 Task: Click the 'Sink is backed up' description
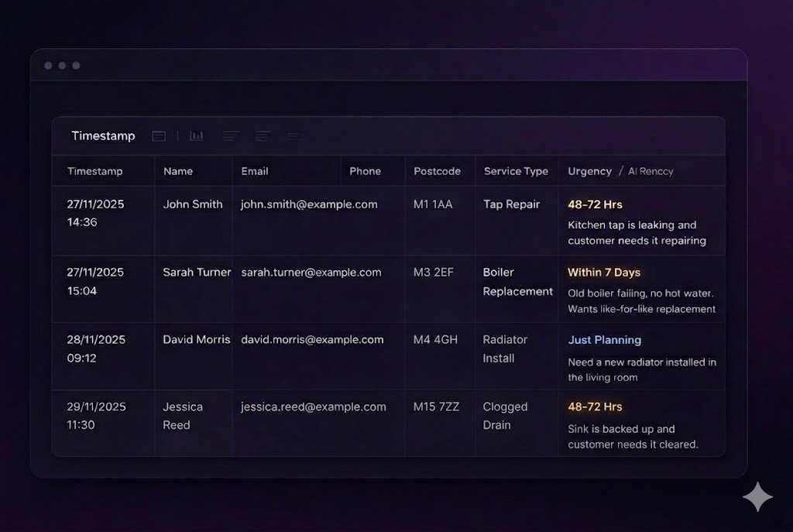coord(633,437)
